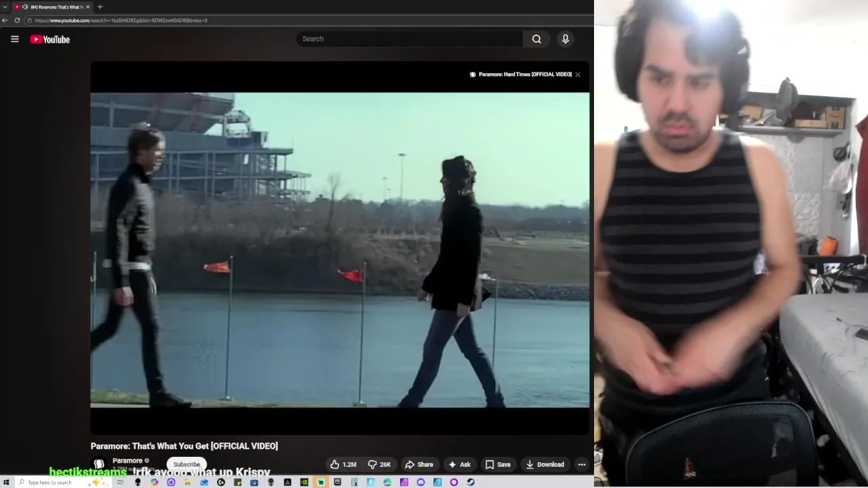
Task: Open the Share dialog for the video
Action: pos(418,464)
